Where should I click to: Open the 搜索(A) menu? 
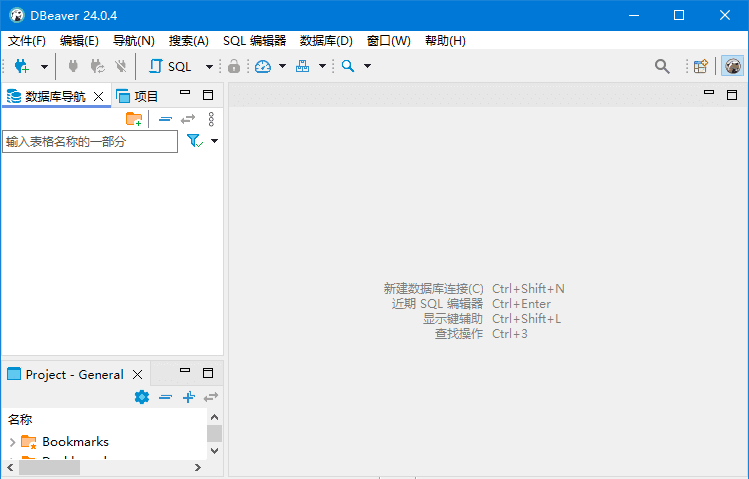tap(189, 41)
